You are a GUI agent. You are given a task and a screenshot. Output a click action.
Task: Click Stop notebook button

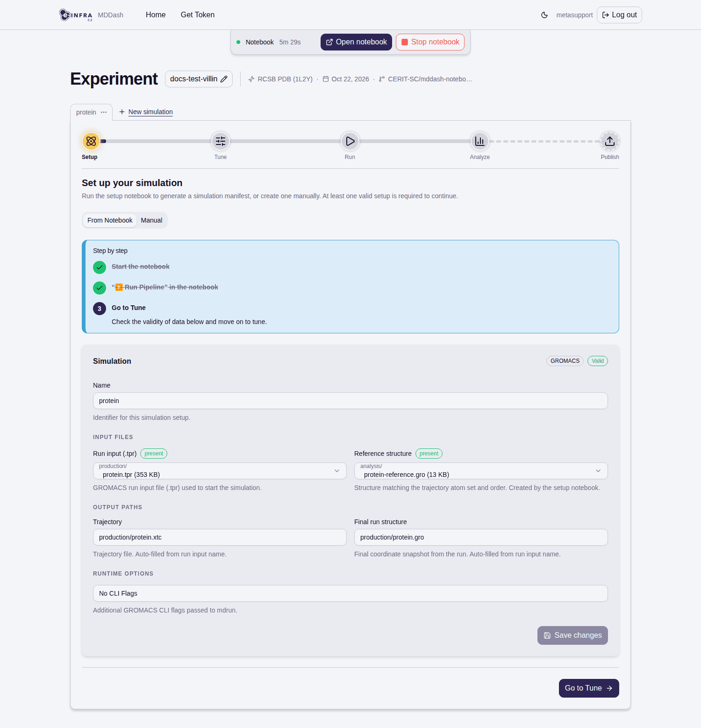(x=430, y=42)
